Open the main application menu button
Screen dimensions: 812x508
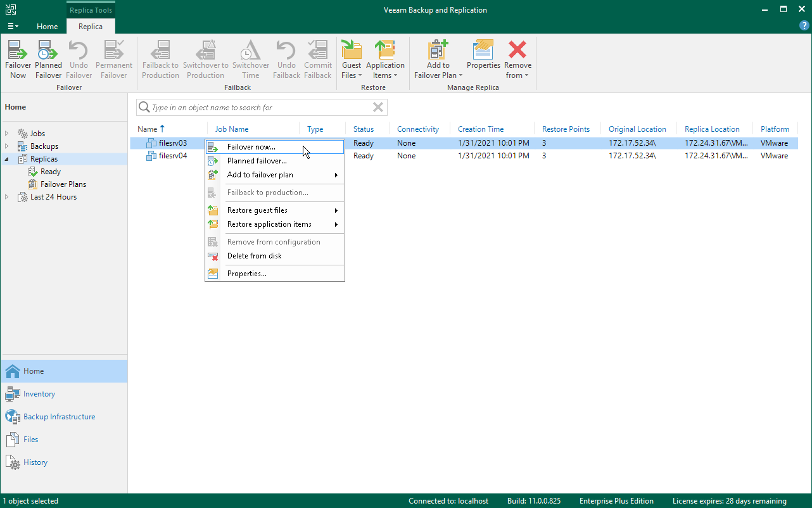pyautogui.click(x=13, y=27)
